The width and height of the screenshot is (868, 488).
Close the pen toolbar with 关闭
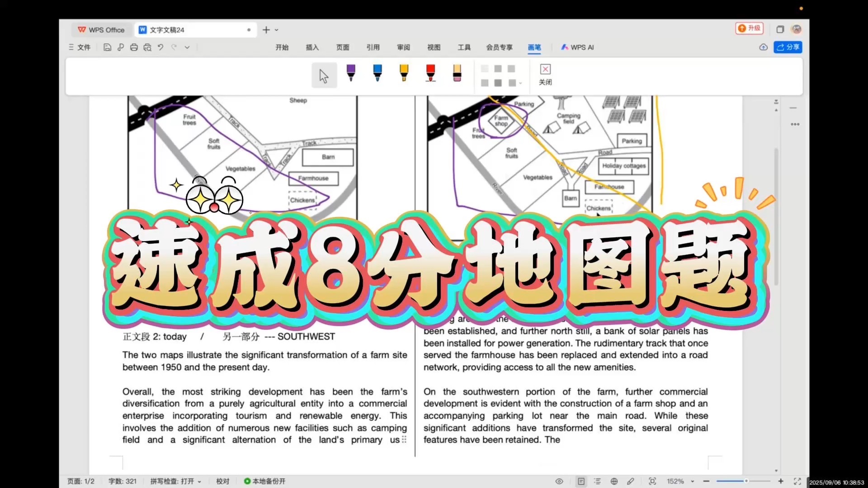545,75
